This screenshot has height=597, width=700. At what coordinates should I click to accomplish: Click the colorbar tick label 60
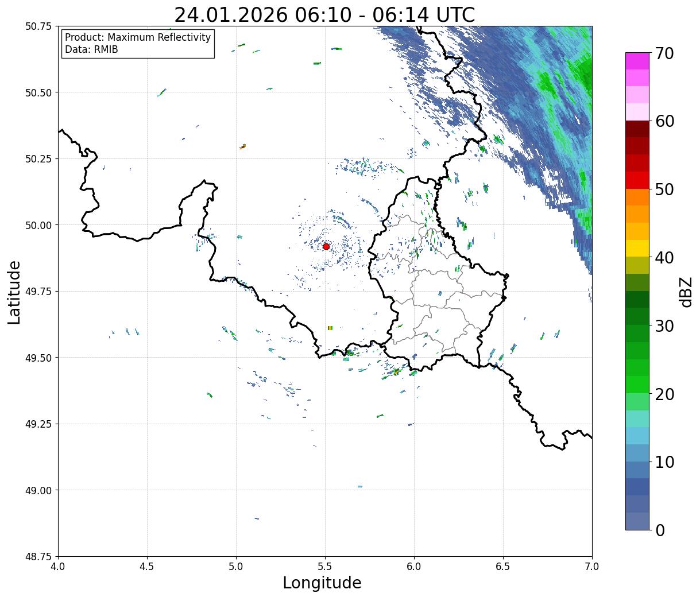[664, 121]
